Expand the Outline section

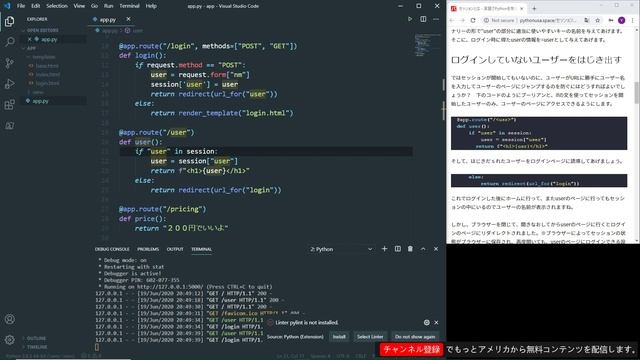(x=36, y=338)
